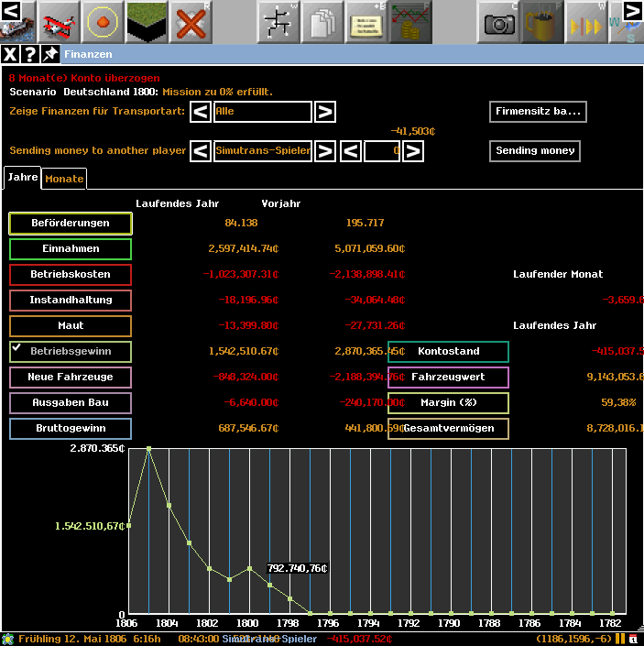Image resolution: width=644 pixels, height=646 pixels.
Task: Switch to the Monate tab
Action: tap(64, 179)
